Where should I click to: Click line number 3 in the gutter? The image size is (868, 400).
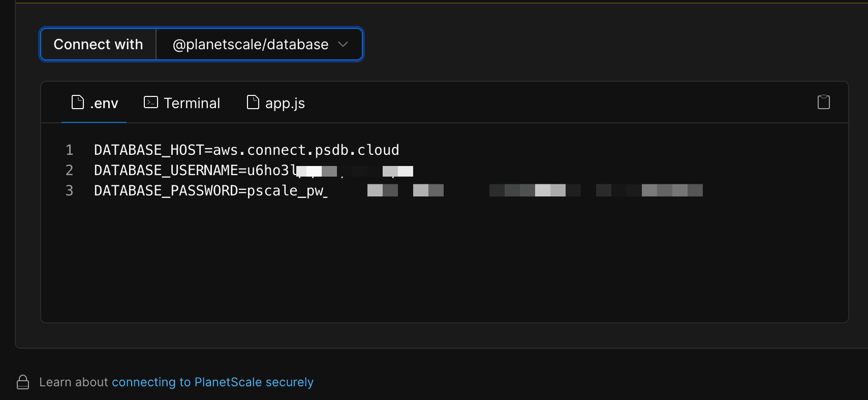(x=70, y=191)
